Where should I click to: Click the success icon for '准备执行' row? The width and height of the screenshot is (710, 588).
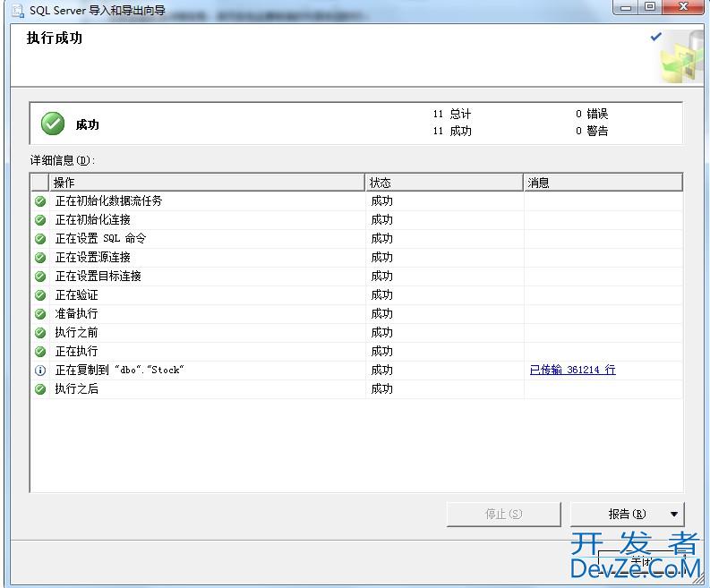point(40,314)
